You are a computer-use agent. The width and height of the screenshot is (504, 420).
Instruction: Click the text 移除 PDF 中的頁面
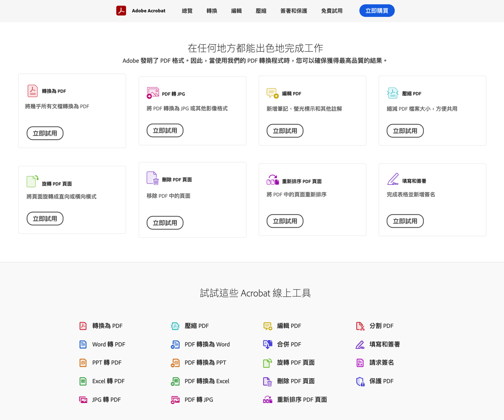[169, 196]
